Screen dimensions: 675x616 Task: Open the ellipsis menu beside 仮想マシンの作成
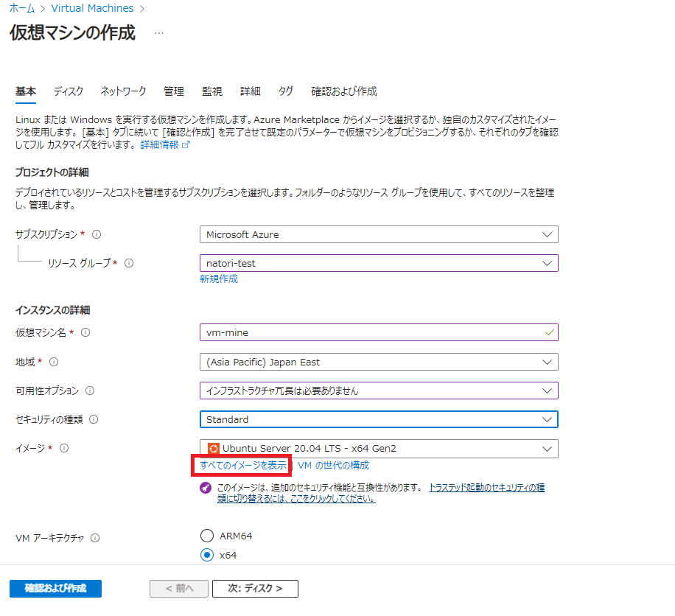(x=159, y=33)
